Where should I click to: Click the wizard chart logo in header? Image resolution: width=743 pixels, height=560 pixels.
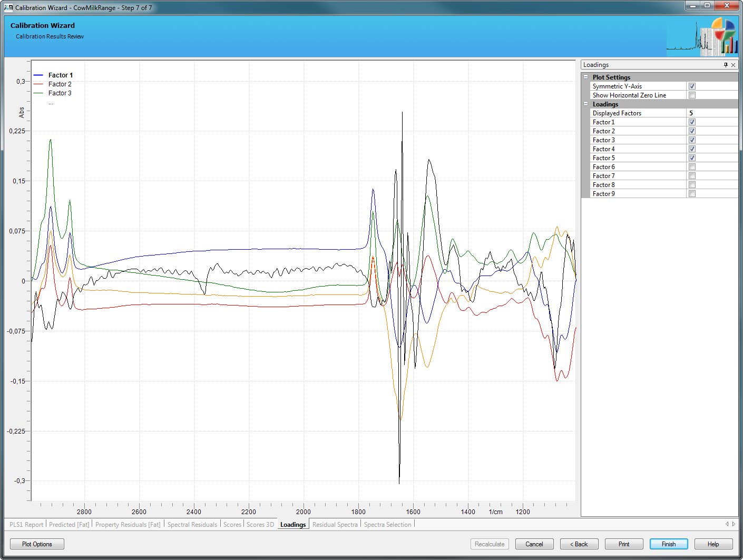pyautogui.click(x=702, y=37)
